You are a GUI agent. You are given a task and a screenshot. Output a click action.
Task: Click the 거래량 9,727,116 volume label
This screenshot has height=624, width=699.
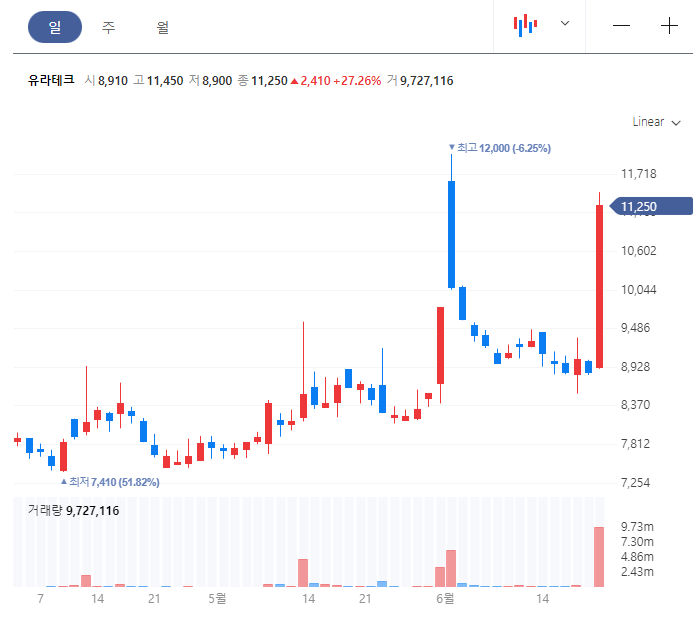pos(74,510)
